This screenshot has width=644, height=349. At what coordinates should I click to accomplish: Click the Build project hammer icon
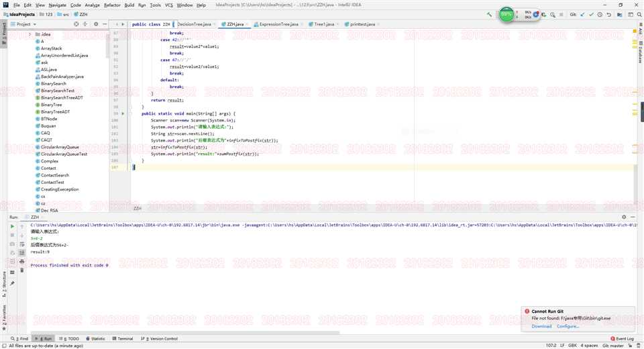click(x=489, y=14)
